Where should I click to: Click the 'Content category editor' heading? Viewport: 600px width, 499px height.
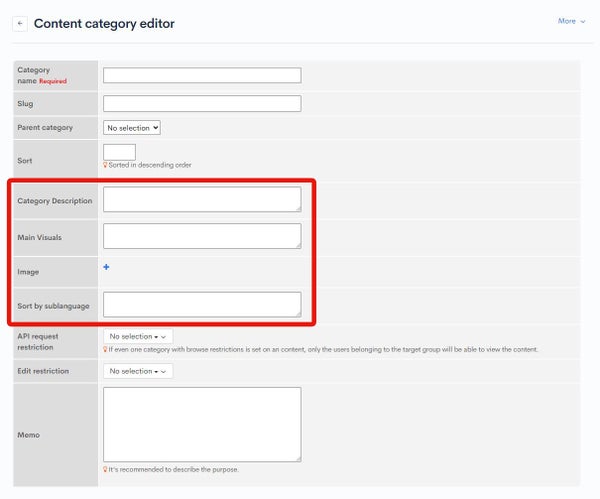pos(104,23)
